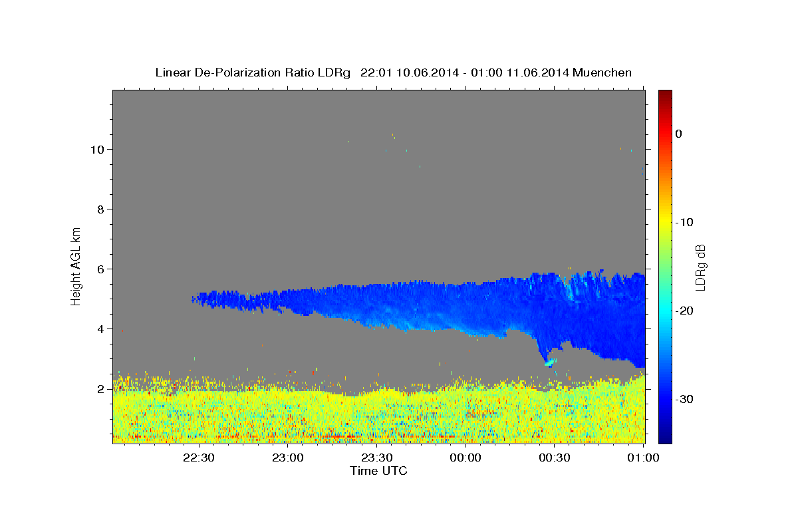Image resolution: width=798 pixels, height=532 pixels.
Task: Click the yellow section of the colorbar
Action: coord(665,219)
